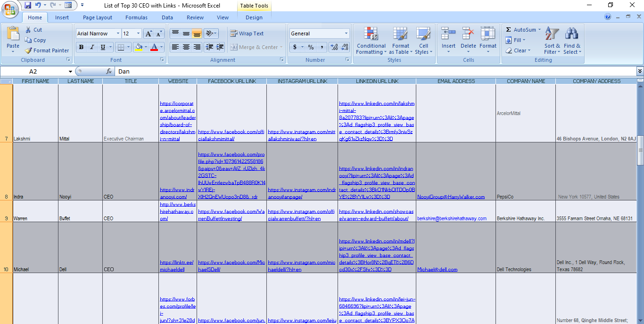Screen dimensions: 644x324
Task: Open General number format dropdown
Action: pyautogui.click(x=346, y=33)
